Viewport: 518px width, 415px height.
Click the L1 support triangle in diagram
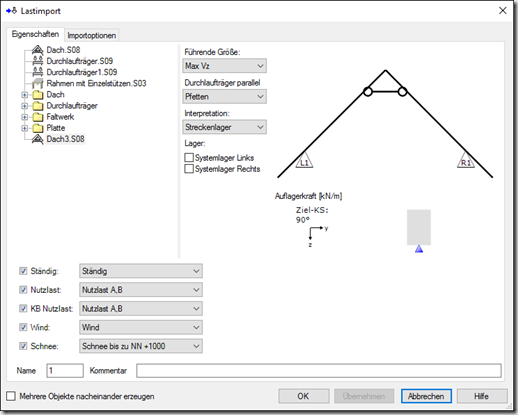pos(304,161)
